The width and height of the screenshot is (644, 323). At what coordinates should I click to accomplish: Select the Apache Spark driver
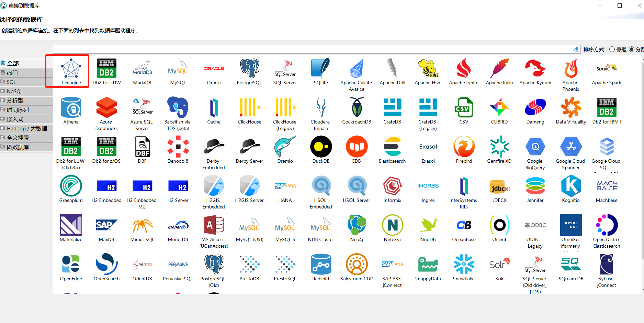(x=607, y=72)
